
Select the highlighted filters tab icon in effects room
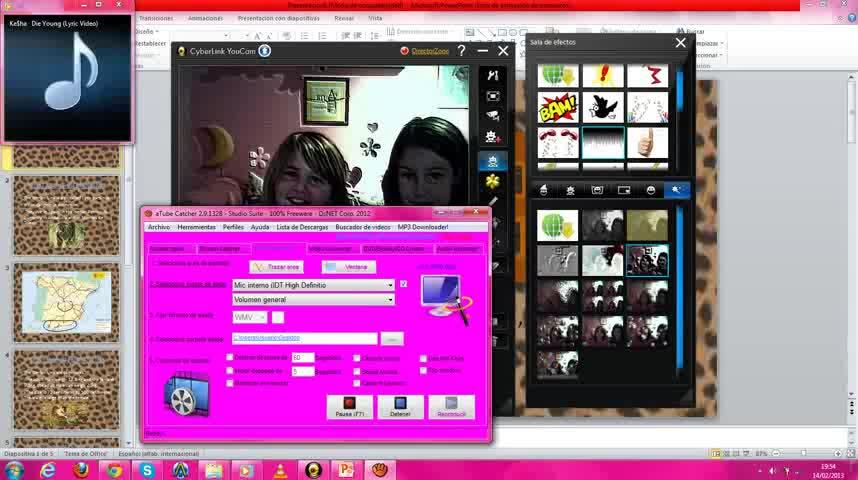point(677,190)
